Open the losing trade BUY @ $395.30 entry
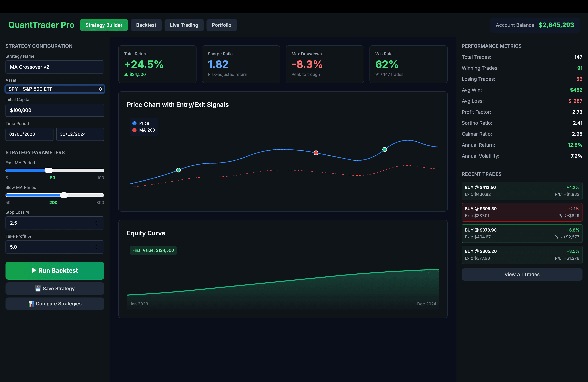 tap(521, 212)
